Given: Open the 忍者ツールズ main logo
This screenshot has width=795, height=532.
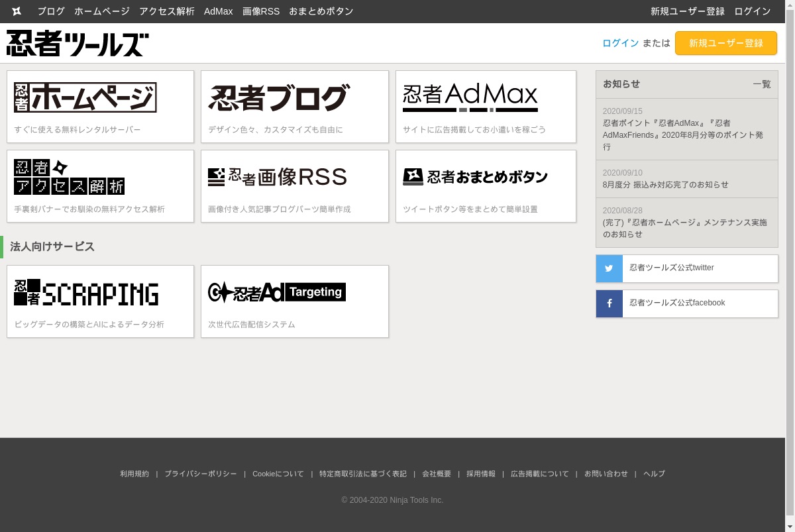Looking at the screenshot, I should point(78,43).
